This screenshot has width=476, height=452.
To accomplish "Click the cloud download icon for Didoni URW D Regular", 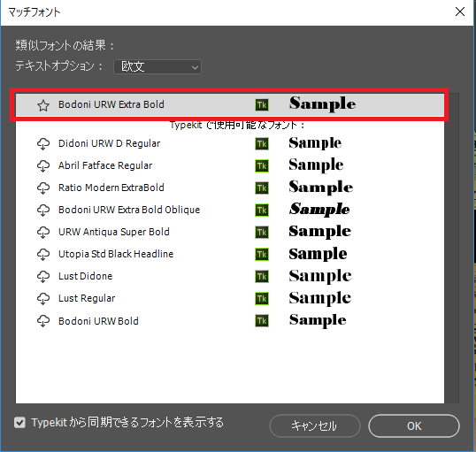I will (x=43, y=143).
